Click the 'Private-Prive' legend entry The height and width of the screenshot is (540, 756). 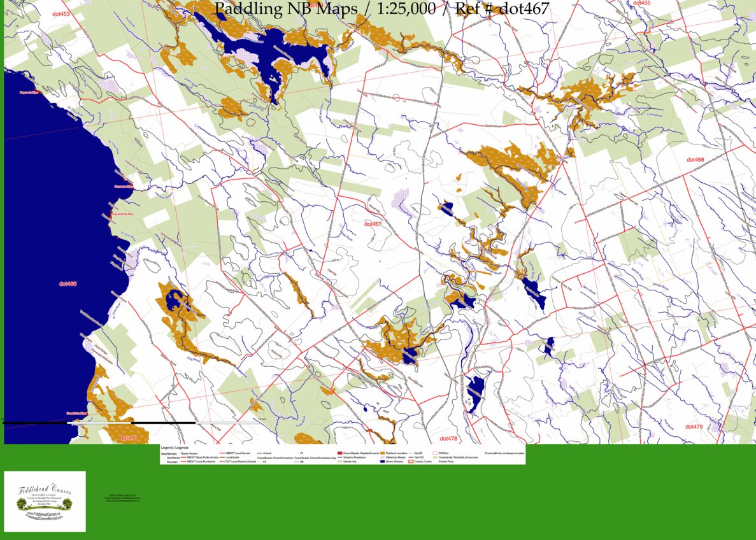(x=446, y=462)
